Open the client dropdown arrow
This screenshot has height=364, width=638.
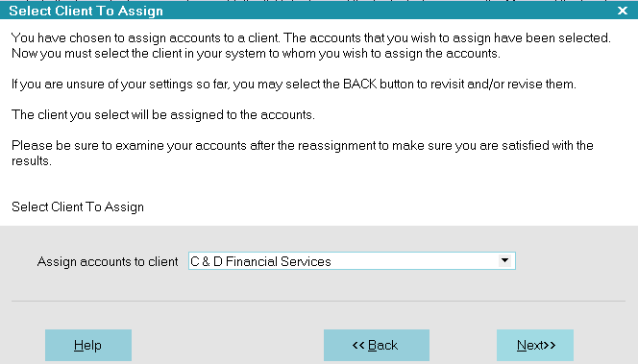[x=504, y=260]
